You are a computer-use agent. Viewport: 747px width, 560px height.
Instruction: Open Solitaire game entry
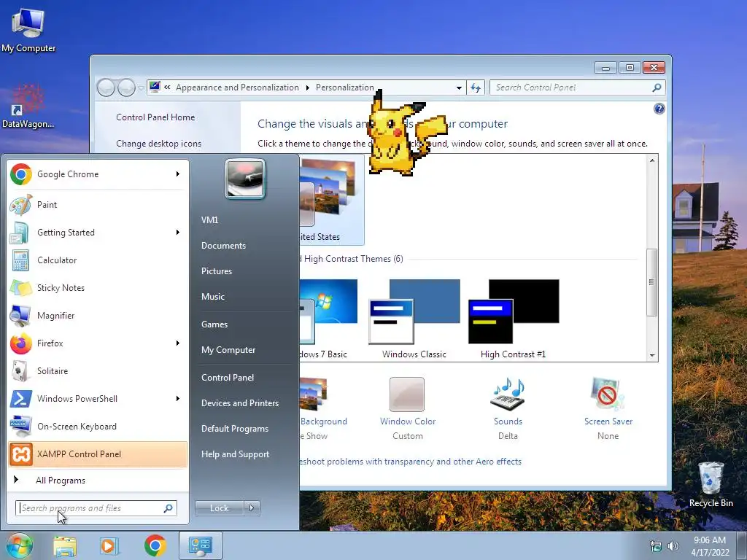point(98,371)
